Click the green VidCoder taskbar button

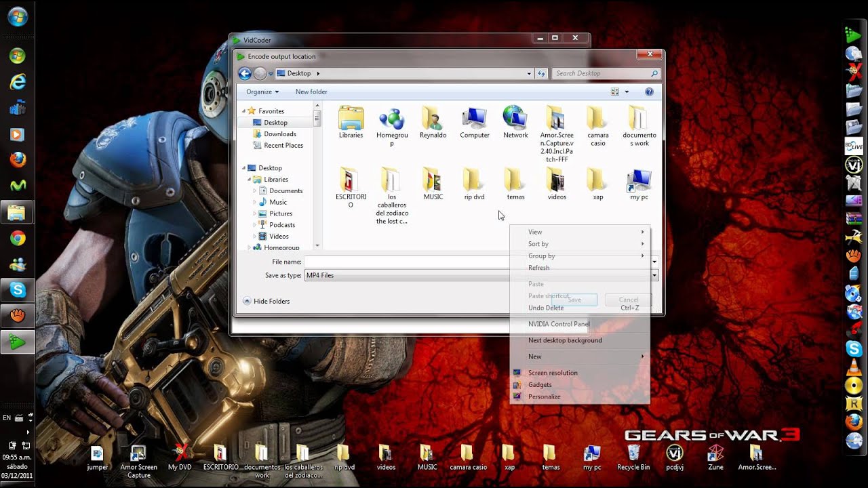17,342
